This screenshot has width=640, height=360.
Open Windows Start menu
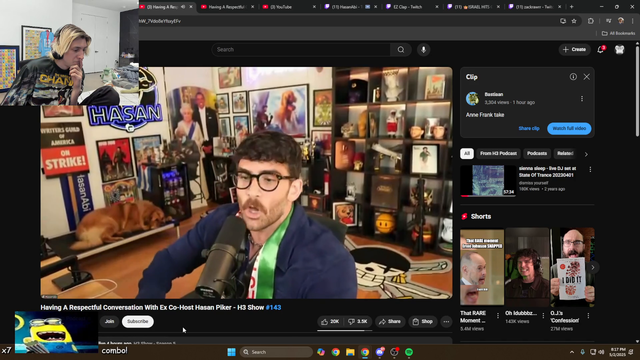point(231,352)
